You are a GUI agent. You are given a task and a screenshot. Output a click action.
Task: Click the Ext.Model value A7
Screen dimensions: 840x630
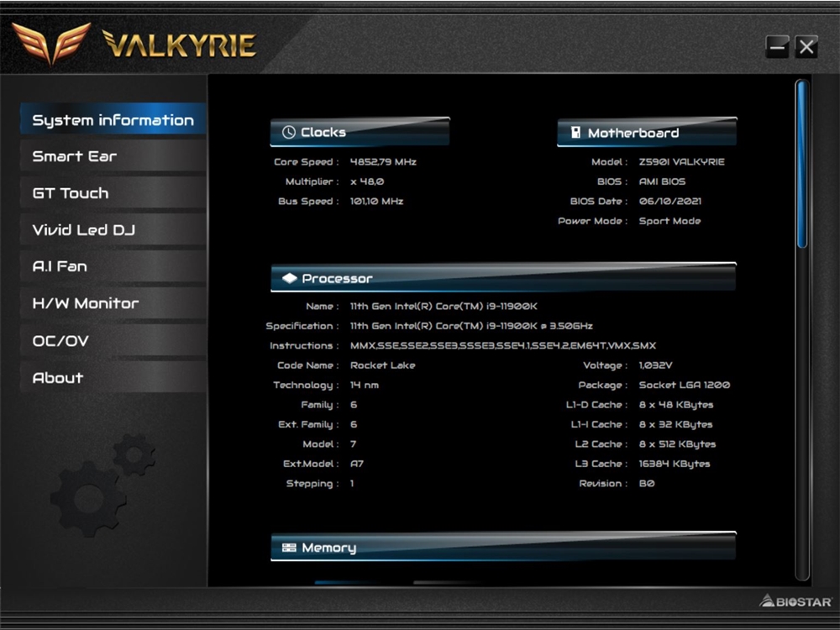(x=357, y=464)
